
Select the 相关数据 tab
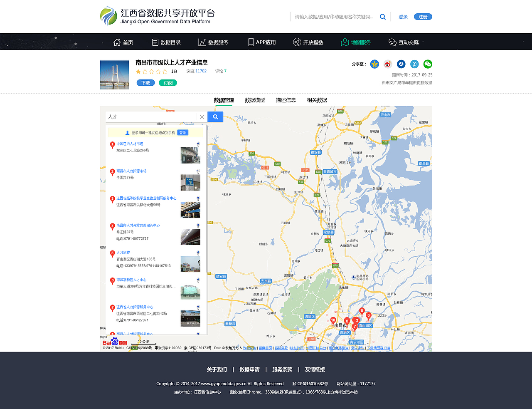coord(317,100)
